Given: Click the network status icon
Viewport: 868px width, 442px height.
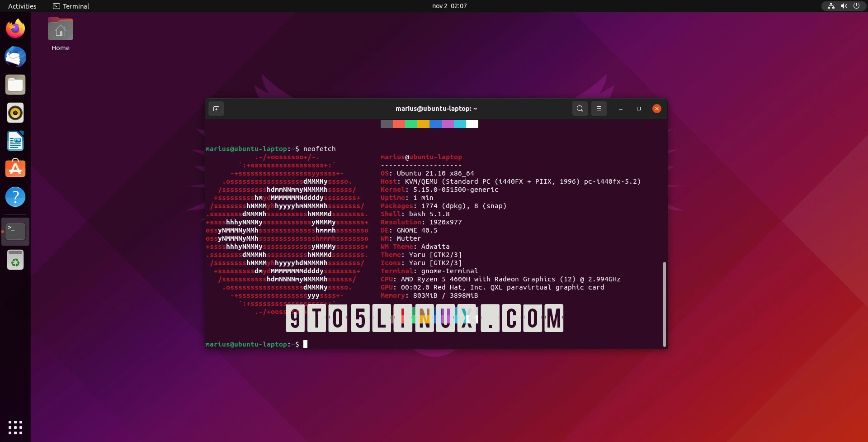Looking at the screenshot, I should (x=831, y=6).
